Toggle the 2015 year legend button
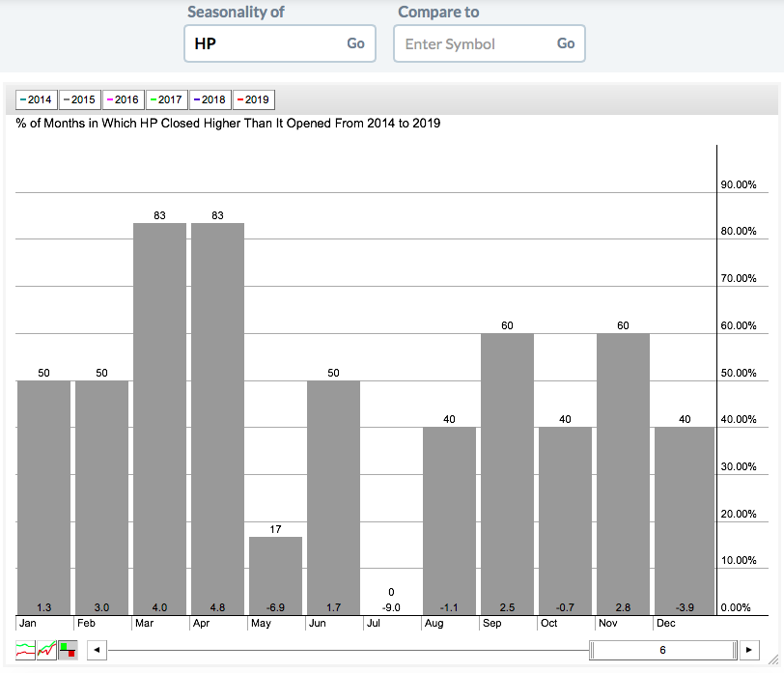Screen dimensions: 784x673 80,99
